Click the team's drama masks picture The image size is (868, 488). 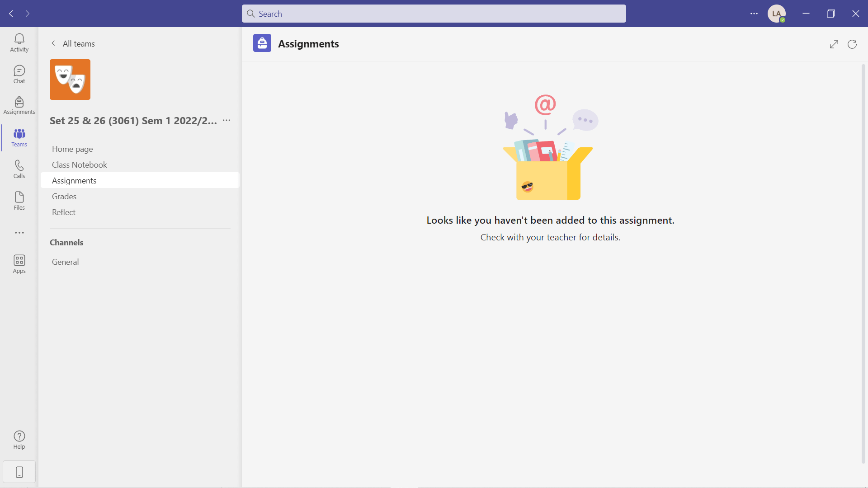tap(70, 80)
